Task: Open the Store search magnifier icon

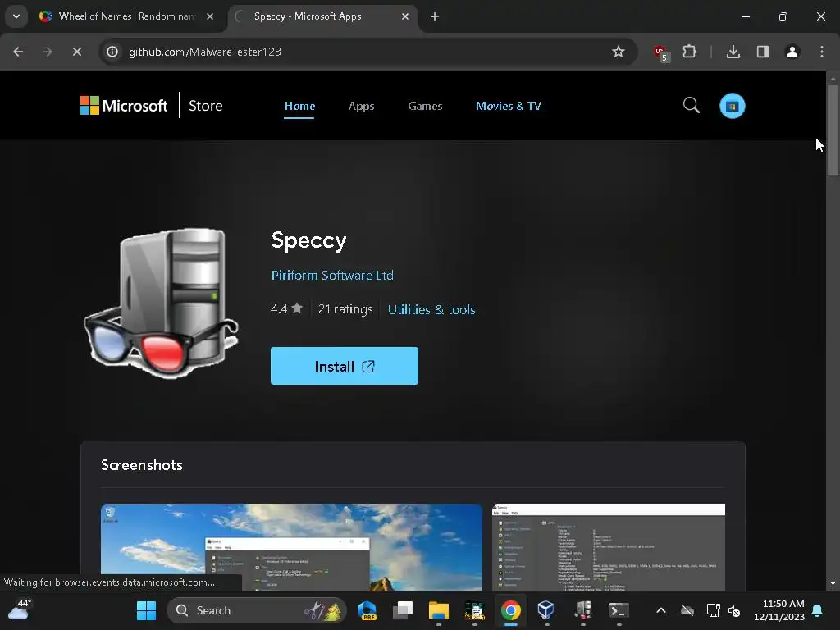Action: tap(691, 105)
